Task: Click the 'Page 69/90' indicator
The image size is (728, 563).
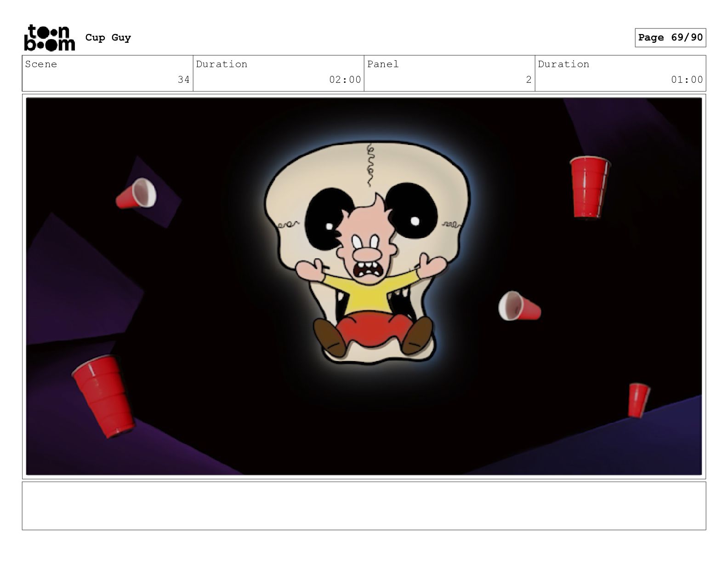Action: click(670, 38)
